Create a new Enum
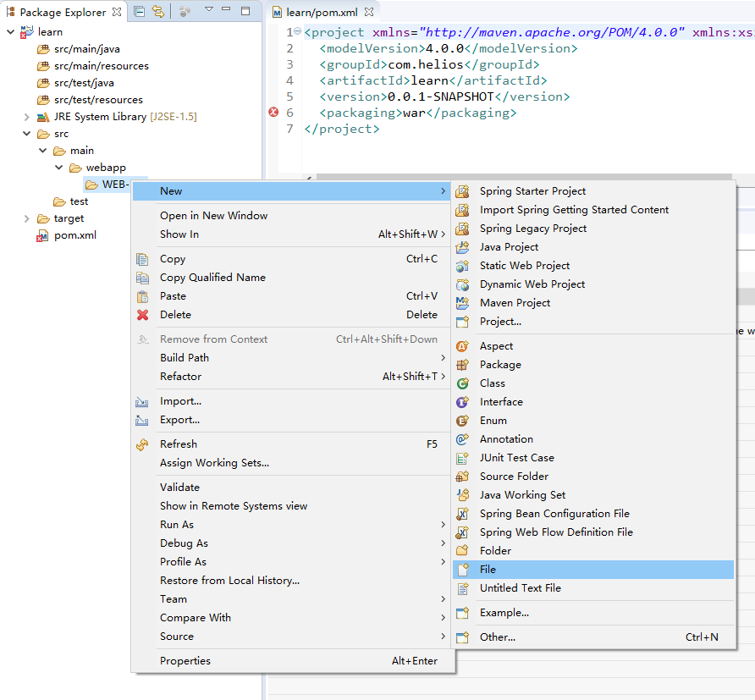Image resolution: width=755 pixels, height=700 pixels. point(593,421)
